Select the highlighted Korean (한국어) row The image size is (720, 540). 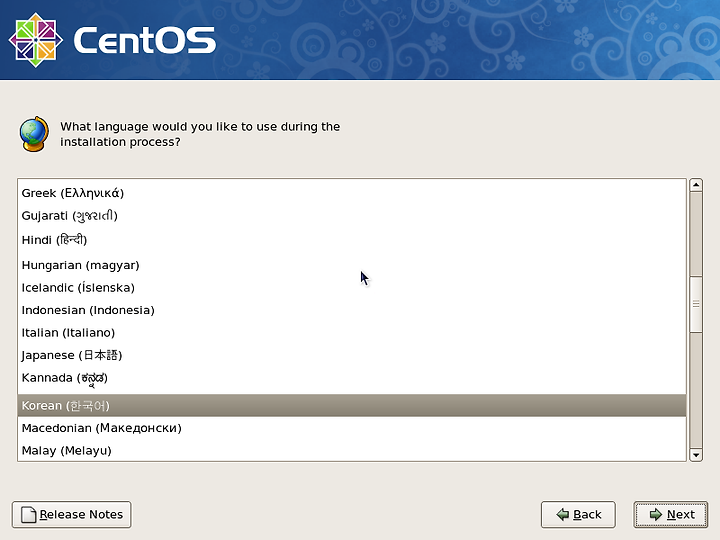(352, 405)
